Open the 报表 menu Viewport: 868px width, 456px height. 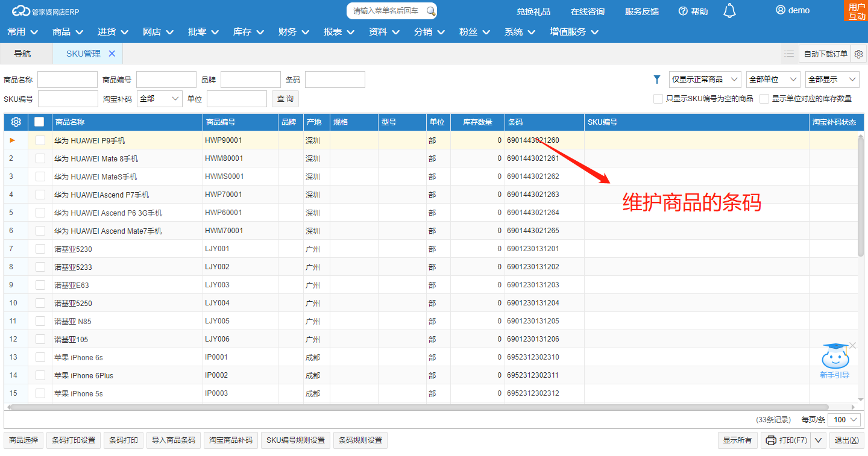click(x=339, y=32)
